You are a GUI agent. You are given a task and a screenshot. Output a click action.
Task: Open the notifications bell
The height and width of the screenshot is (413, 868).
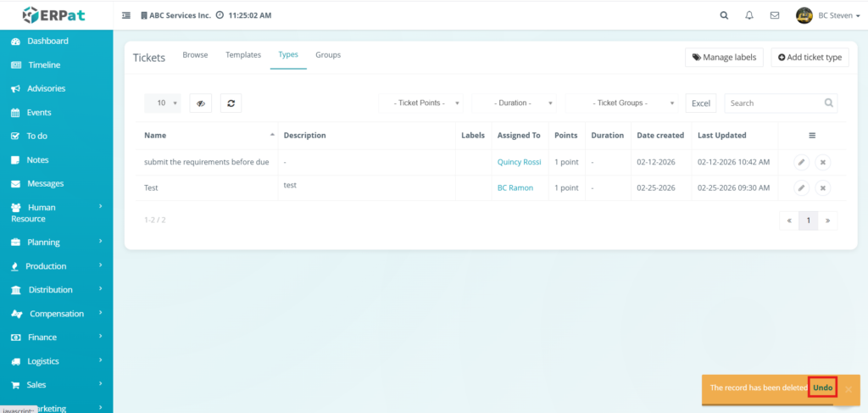(748, 15)
